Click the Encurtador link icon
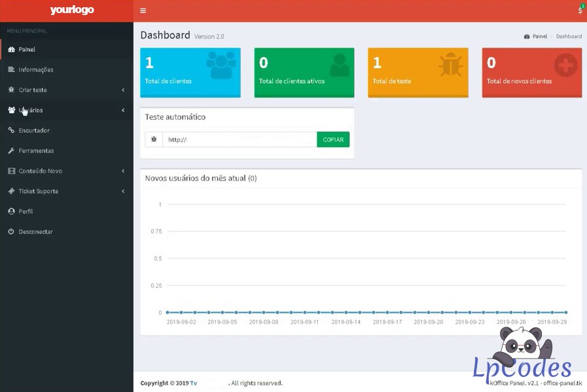 pyautogui.click(x=11, y=130)
